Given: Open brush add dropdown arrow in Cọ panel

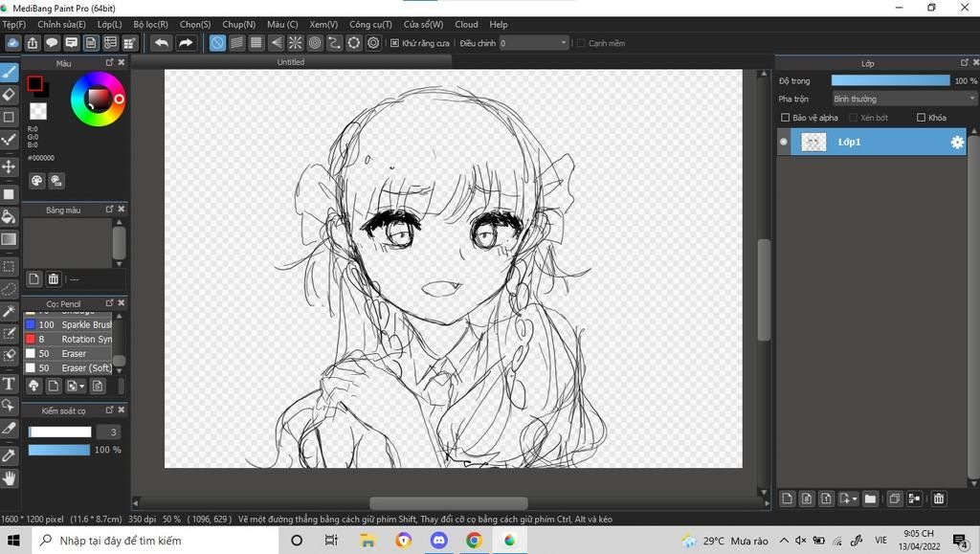Looking at the screenshot, I should (81, 387).
